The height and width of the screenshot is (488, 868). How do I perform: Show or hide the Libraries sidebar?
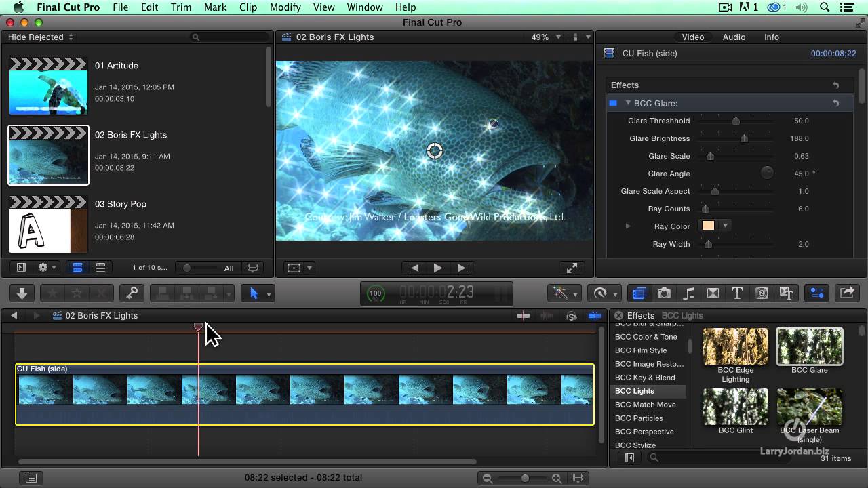click(21, 268)
